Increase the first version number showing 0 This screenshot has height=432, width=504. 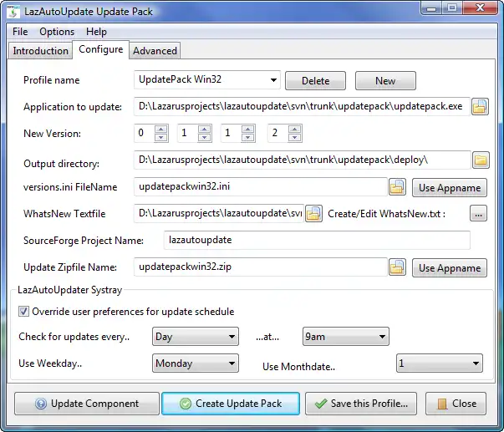161,130
